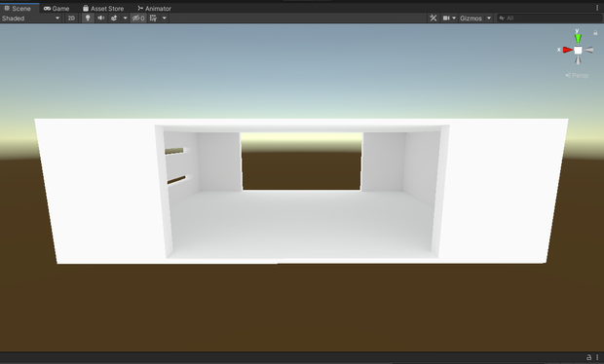Switch to the Animator tab
Screen dimensions: 604x364
coord(154,8)
